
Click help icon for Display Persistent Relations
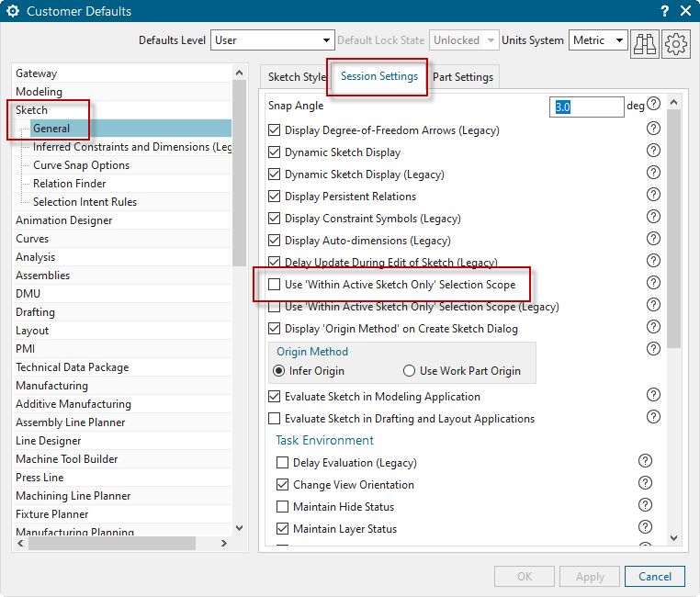[654, 195]
